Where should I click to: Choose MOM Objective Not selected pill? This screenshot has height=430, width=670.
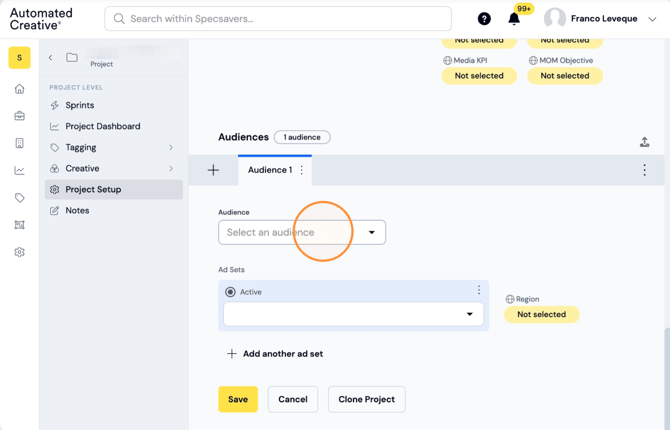(x=565, y=76)
